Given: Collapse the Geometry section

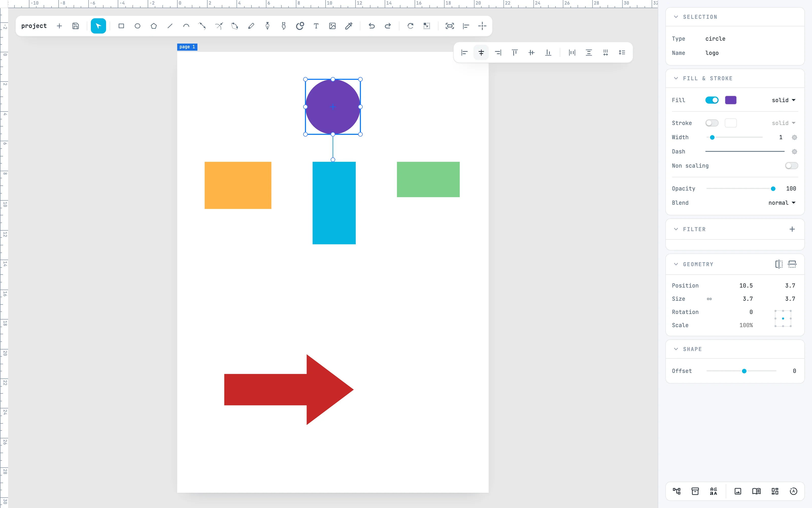Looking at the screenshot, I should tap(676, 264).
